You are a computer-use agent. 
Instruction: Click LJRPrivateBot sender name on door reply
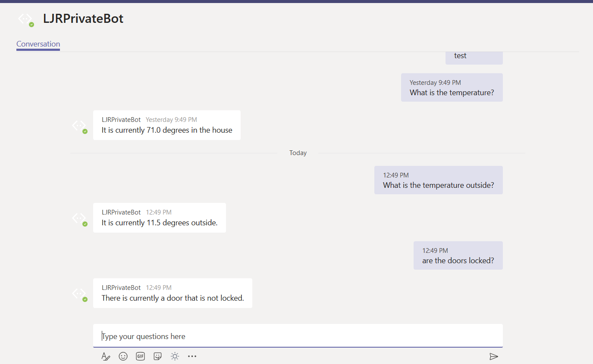[121, 288]
